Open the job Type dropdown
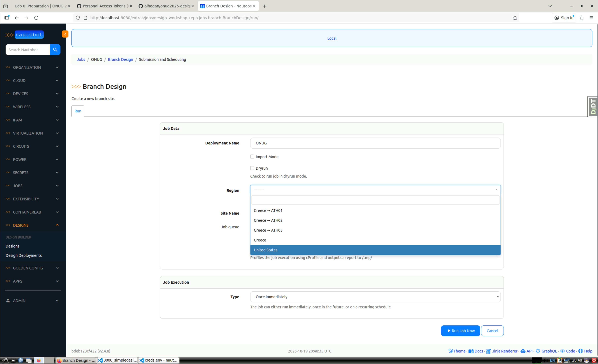The width and height of the screenshot is (598, 364). (375, 297)
